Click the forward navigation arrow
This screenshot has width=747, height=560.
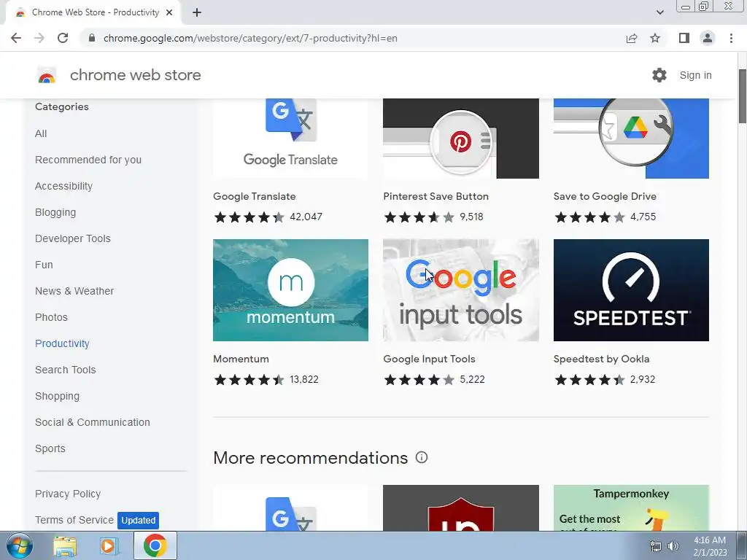click(x=39, y=38)
